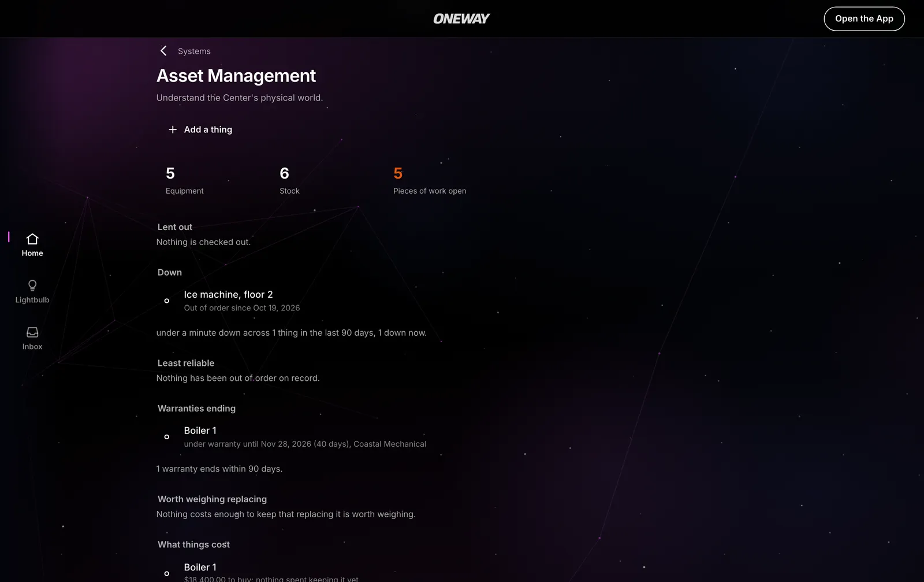924x582 pixels.
Task: Select the Lightbulb sidebar label
Action: pos(32,300)
